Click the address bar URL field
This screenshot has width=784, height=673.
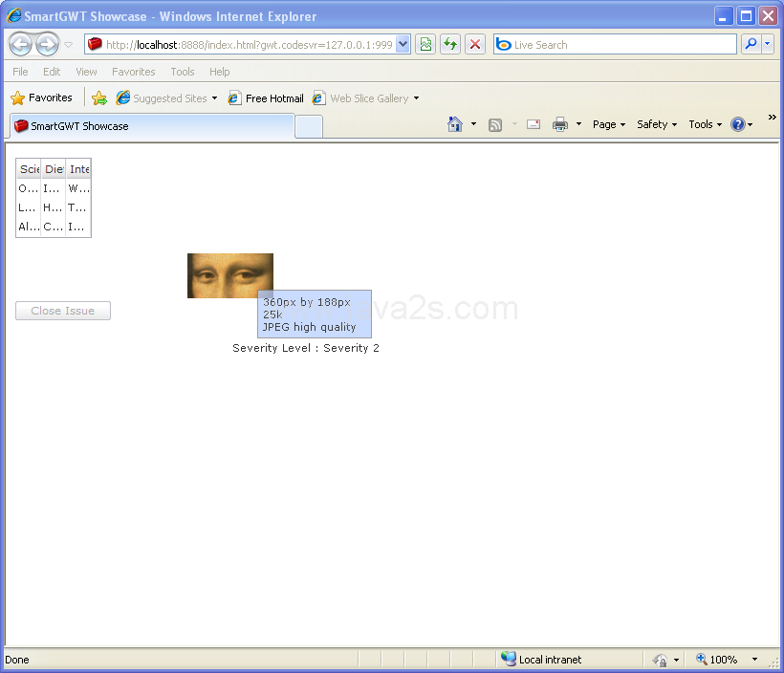click(242, 45)
